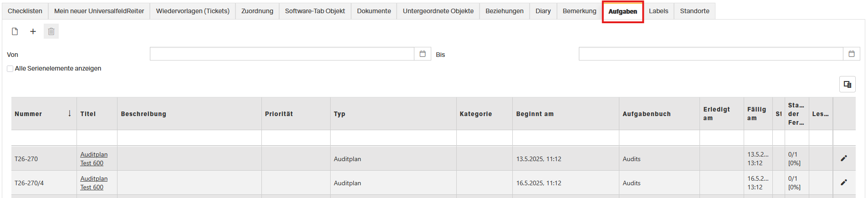Switch to the Checklisten tab
The image size is (868, 198).
[x=25, y=11]
